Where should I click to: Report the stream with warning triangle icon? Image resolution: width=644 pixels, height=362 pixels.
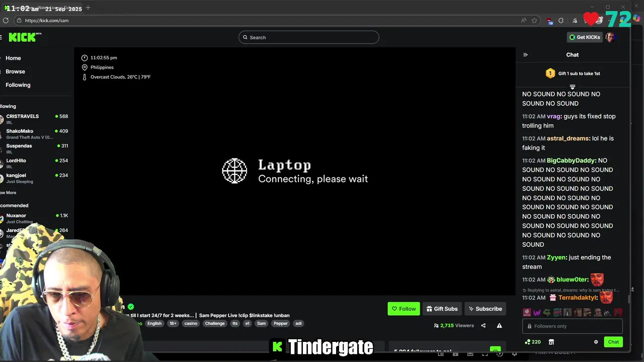pos(500,325)
